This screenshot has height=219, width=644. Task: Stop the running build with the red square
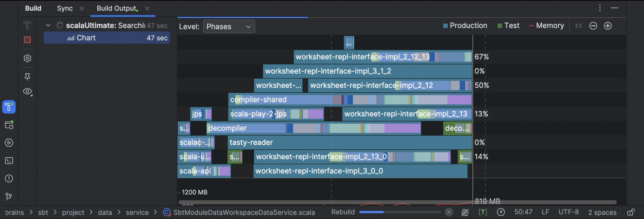pyautogui.click(x=27, y=40)
